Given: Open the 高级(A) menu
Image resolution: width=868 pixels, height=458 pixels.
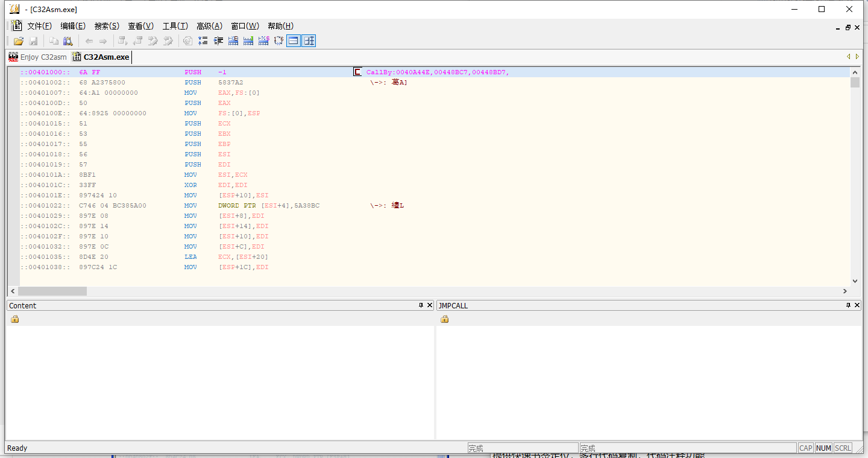Looking at the screenshot, I should [x=209, y=26].
